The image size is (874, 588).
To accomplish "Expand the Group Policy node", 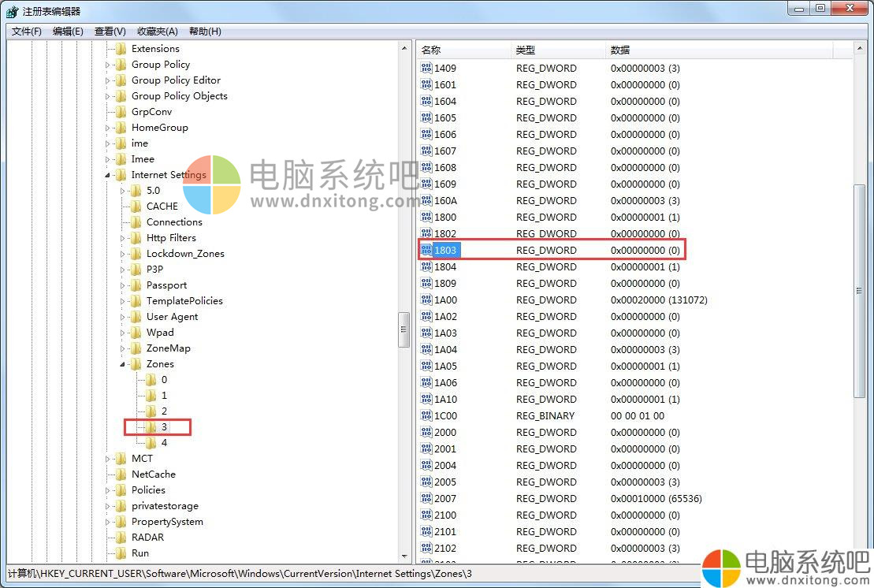I will pos(107,65).
